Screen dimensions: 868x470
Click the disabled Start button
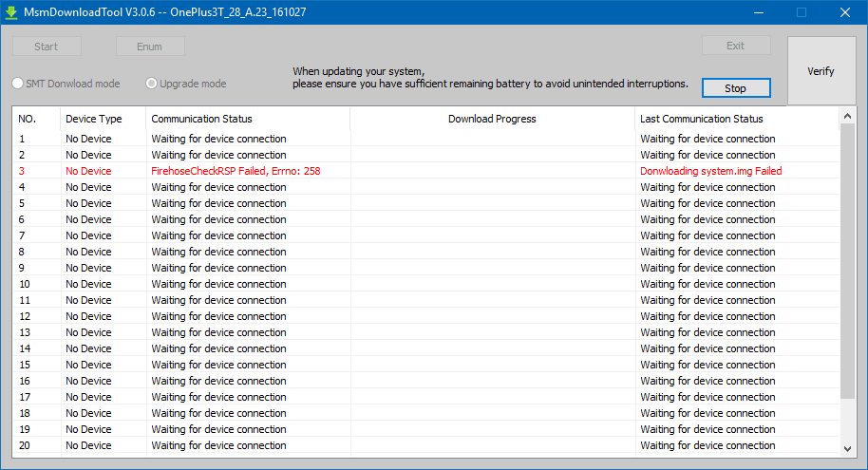(x=47, y=47)
